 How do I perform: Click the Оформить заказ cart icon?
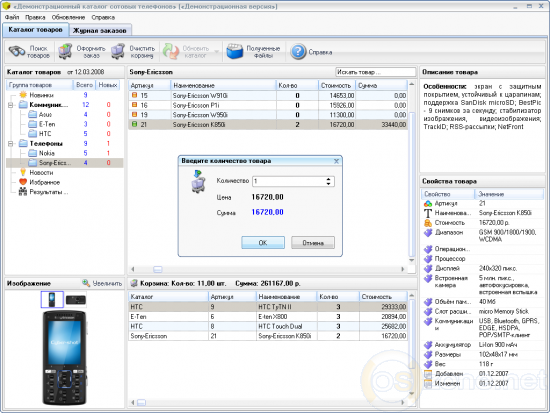tap(65, 52)
